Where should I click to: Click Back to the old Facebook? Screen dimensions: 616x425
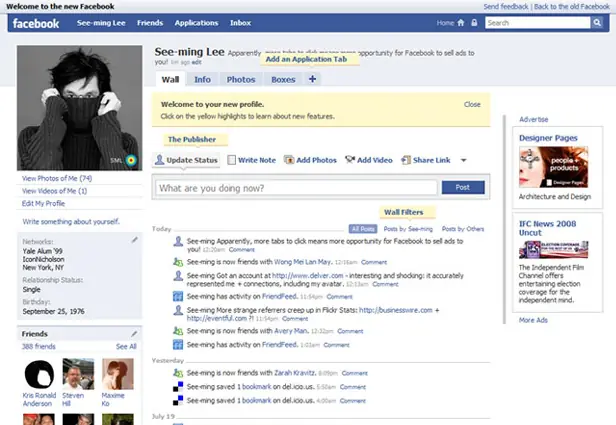pyautogui.click(x=572, y=7)
